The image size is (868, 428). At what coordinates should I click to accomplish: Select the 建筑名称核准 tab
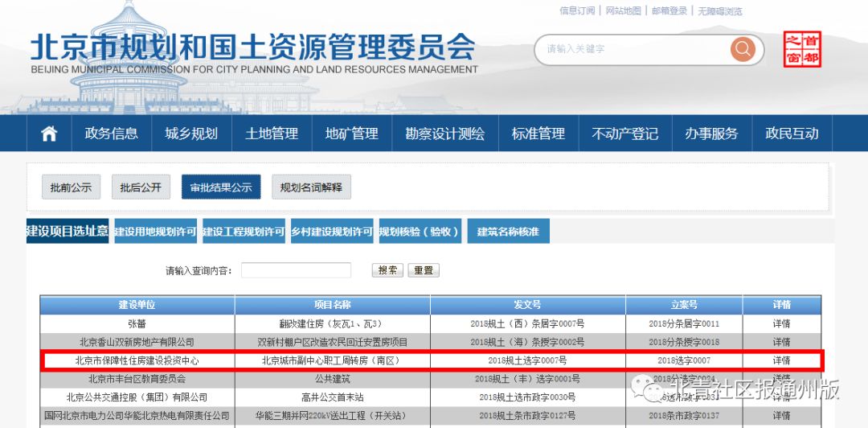coord(508,231)
